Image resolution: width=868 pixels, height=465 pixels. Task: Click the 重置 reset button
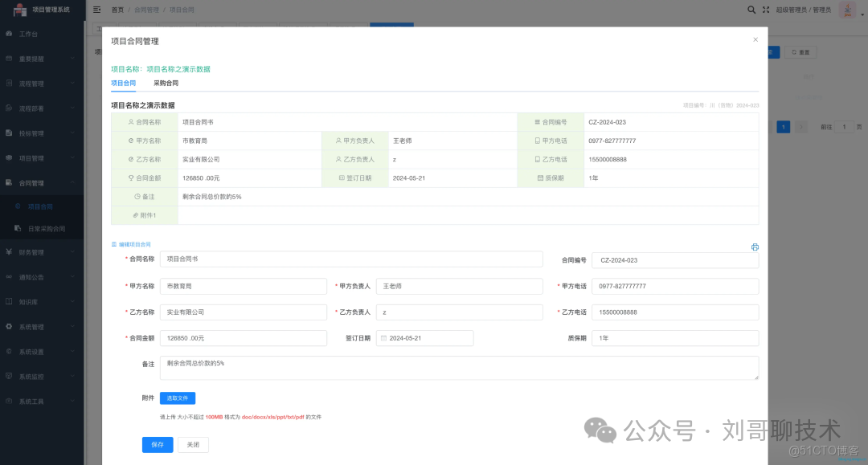coord(801,51)
